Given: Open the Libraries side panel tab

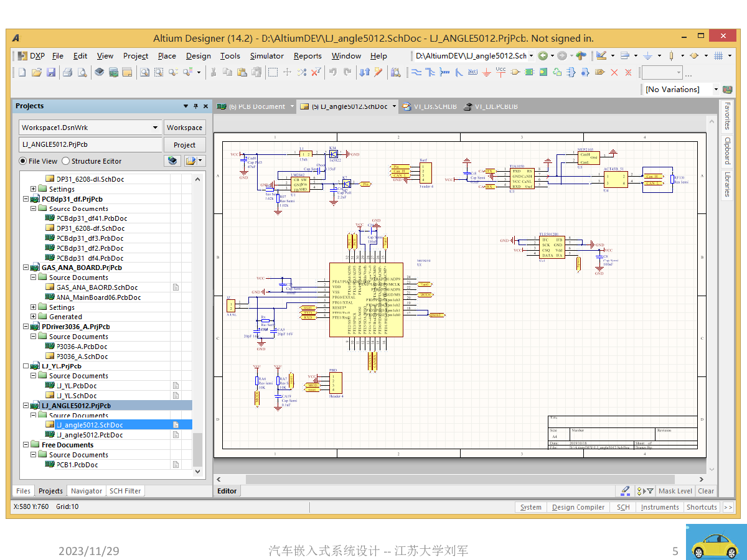Looking at the screenshot, I should point(726,184).
